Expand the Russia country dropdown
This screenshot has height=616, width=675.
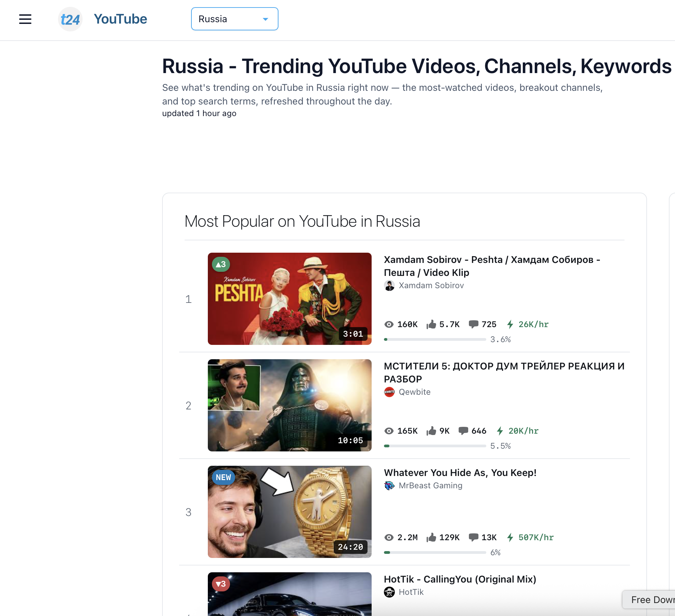(x=235, y=19)
